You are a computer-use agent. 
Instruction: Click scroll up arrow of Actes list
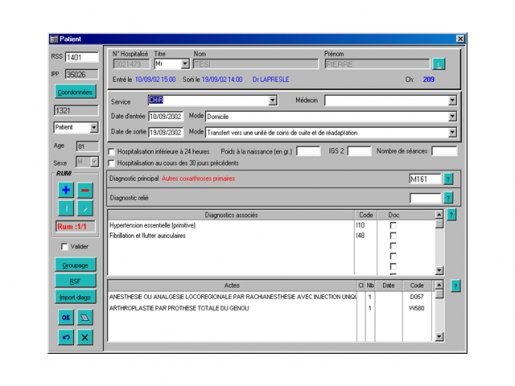(439, 285)
